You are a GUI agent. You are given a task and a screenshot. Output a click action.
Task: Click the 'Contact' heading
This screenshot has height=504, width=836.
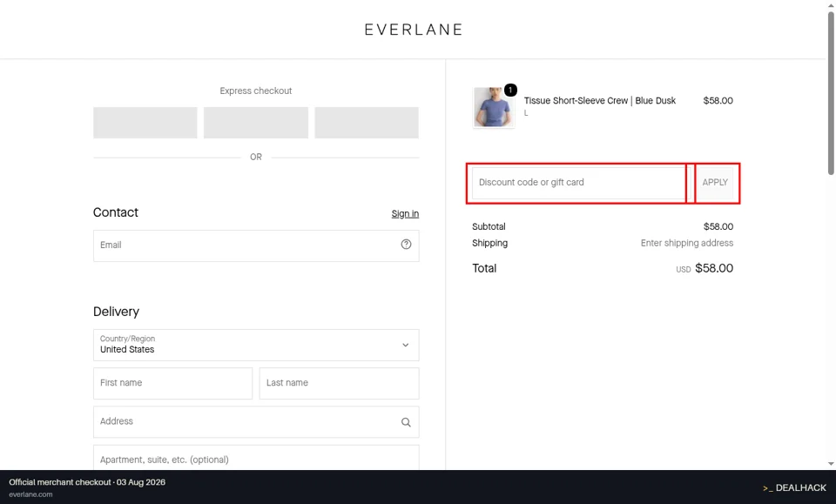[x=116, y=212]
